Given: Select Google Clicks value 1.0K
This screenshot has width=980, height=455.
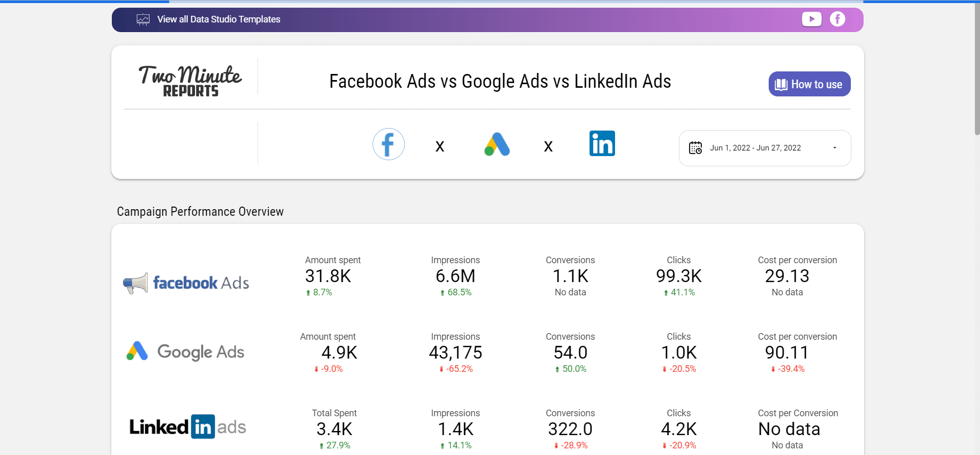Looking at the screenshot, I should pyautogui.click(x=679, y=352).
